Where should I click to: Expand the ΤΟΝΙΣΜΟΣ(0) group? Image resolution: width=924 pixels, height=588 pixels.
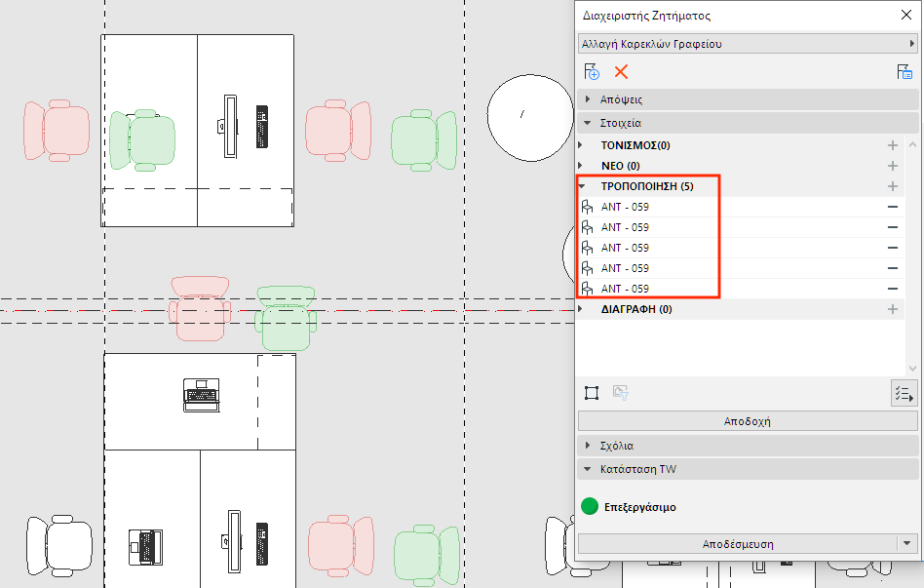pyautogui.click(x=581, y=145)
